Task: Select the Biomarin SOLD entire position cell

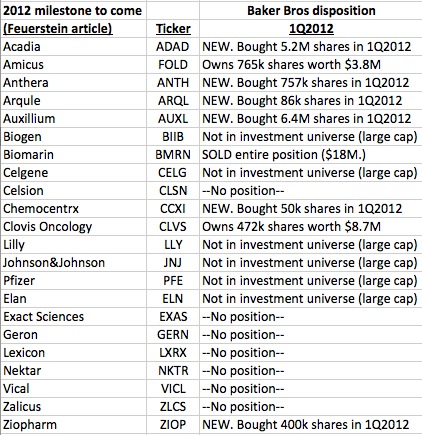Action: pyautogui.click(x=311, y=155)
